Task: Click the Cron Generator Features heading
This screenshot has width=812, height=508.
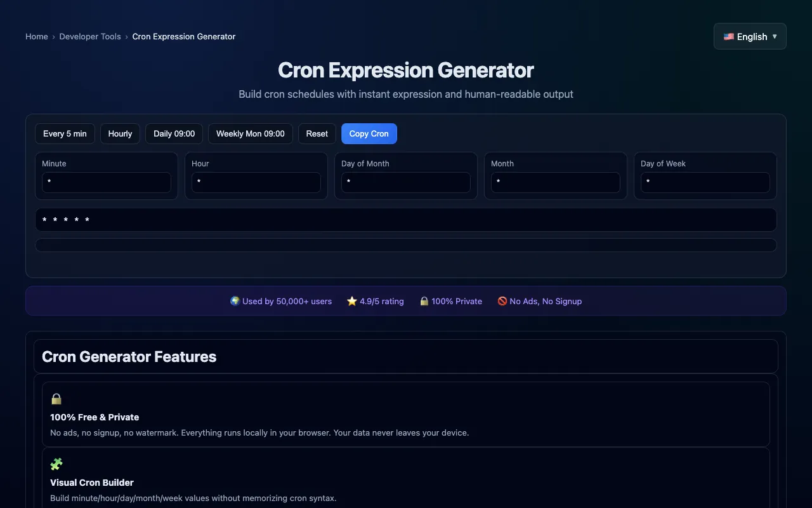Action: point(129,357)
